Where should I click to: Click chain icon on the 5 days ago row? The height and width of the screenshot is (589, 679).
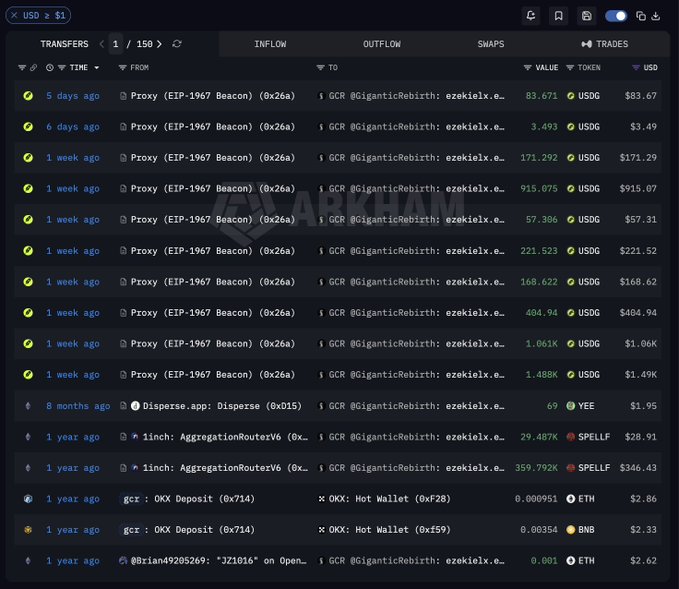pos(28,96)
